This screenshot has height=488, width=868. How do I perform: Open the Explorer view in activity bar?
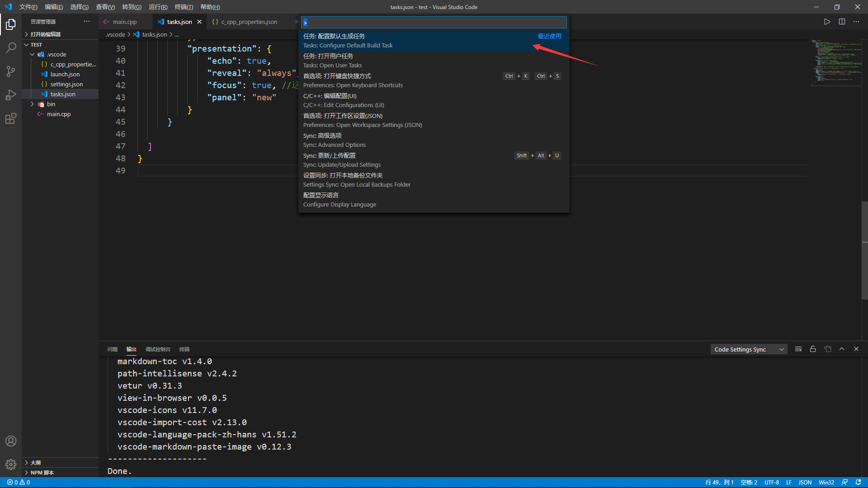pyautogui.click(x=11, y=24)
